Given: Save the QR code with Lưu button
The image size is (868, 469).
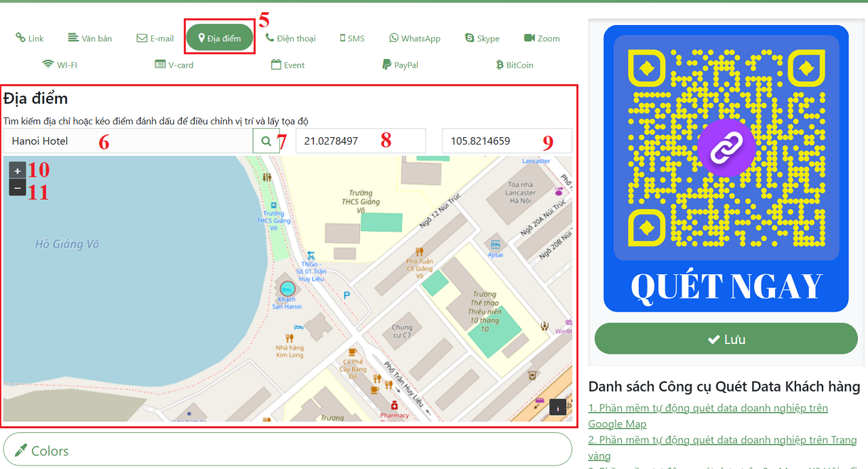Looking at the screenshot, I should [726, 339].
